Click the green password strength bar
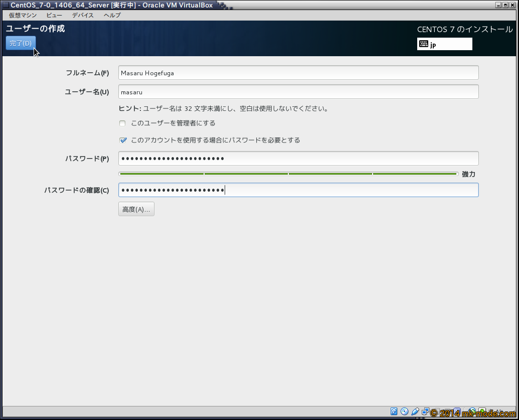Image resolution: width=519 pixels, height=420 pixels. click(x=288, y=174)
